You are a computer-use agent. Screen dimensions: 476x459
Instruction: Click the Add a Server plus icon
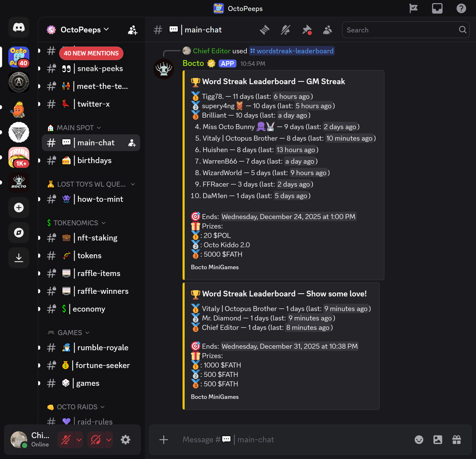(19, 208)
